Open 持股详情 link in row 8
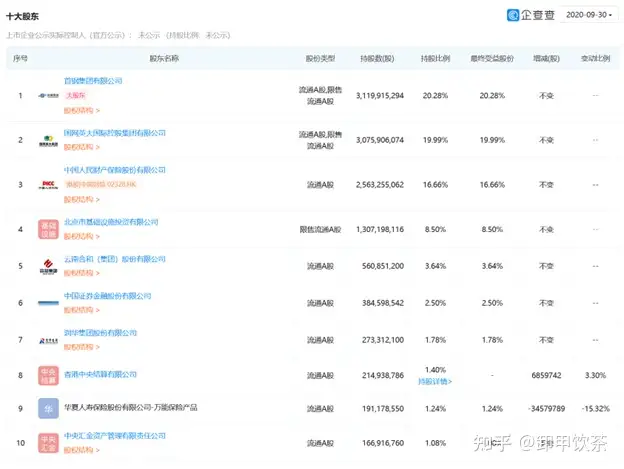The image size is (624, 469). 435,381
